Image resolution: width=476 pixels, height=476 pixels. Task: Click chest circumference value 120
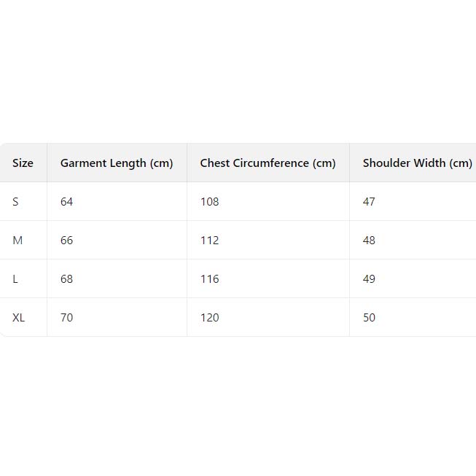click(x=209, y=318)
